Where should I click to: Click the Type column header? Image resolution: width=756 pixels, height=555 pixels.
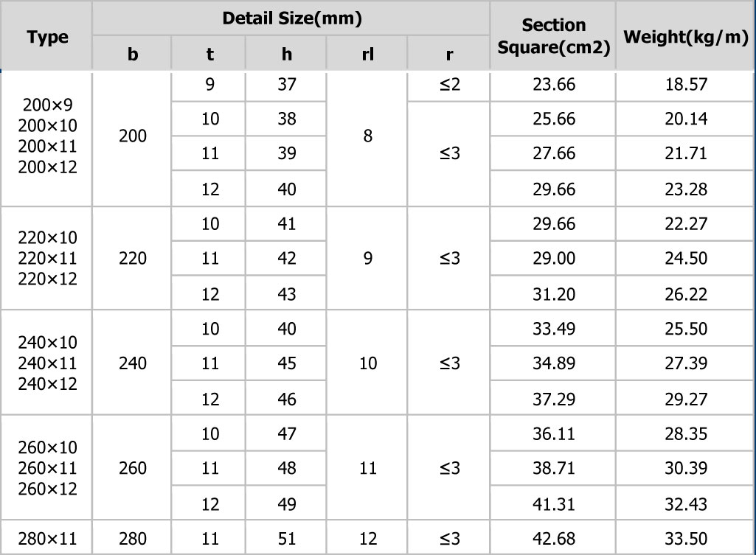[46, 36]
